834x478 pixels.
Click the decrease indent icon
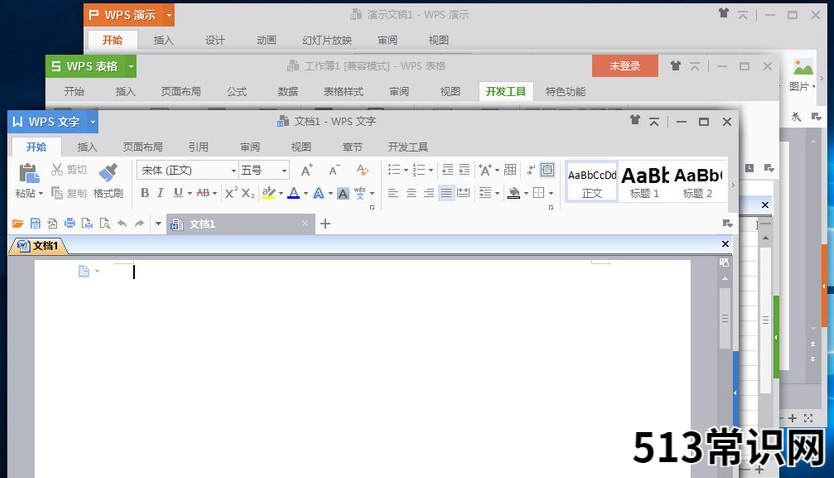click(447, 170)
